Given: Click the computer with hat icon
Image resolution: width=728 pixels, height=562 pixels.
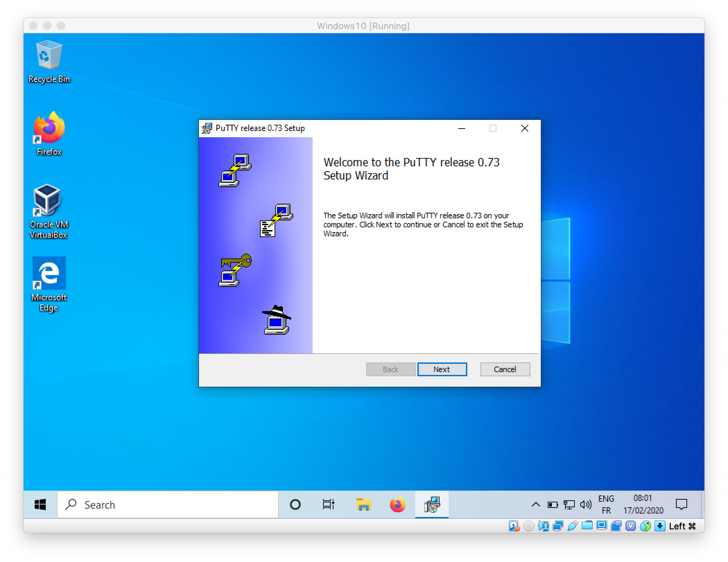Looking at the screenshot, I should pos(274,321).
